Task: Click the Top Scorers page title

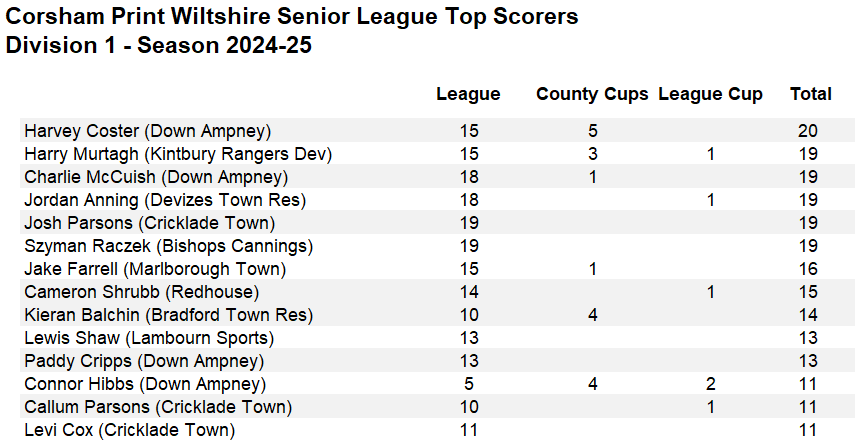Action: pos(292,17)
